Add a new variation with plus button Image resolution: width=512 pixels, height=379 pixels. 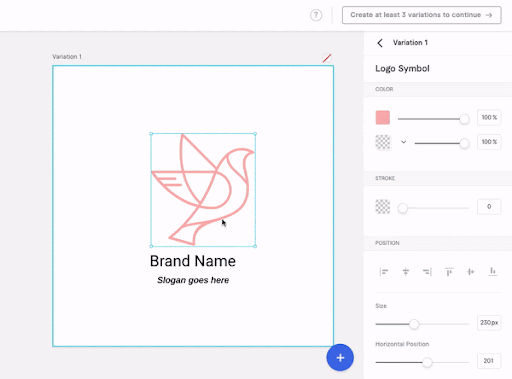click(340, 358)
